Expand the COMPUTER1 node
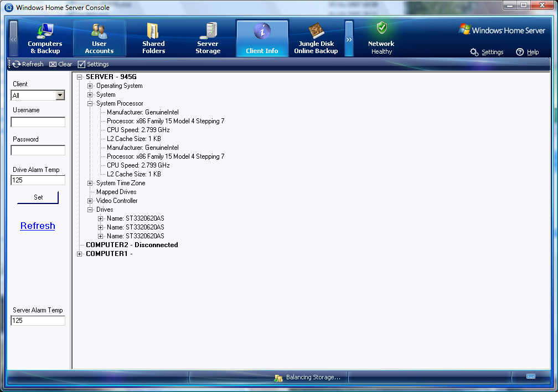Screen dimensions: 558x392 80,254
